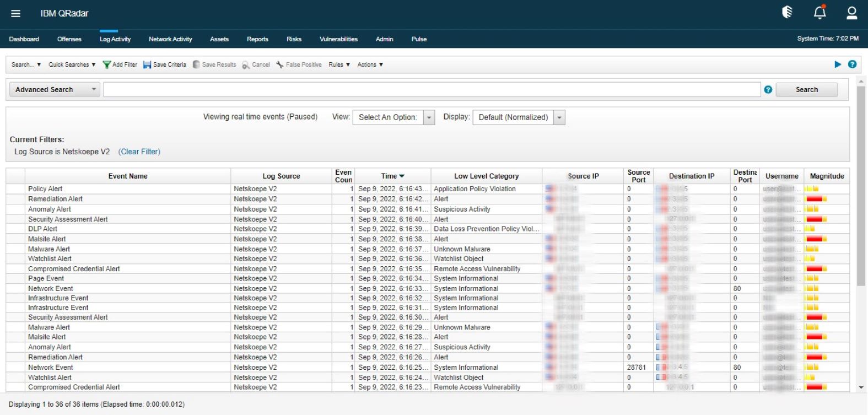
Task: Click the False Positive wrench icon
Action: tap(280, 64)
